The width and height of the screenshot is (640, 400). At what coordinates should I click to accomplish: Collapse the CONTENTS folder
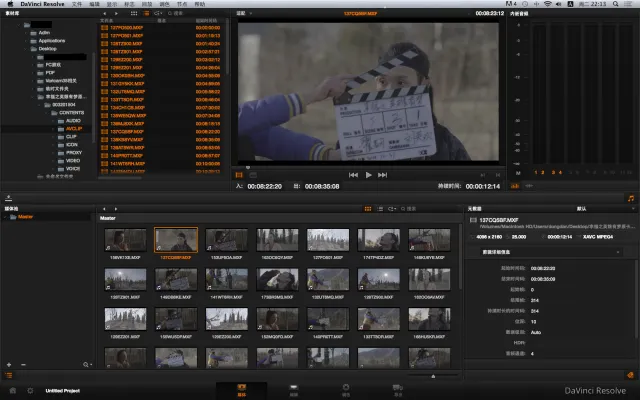click(x=46, y=113)
